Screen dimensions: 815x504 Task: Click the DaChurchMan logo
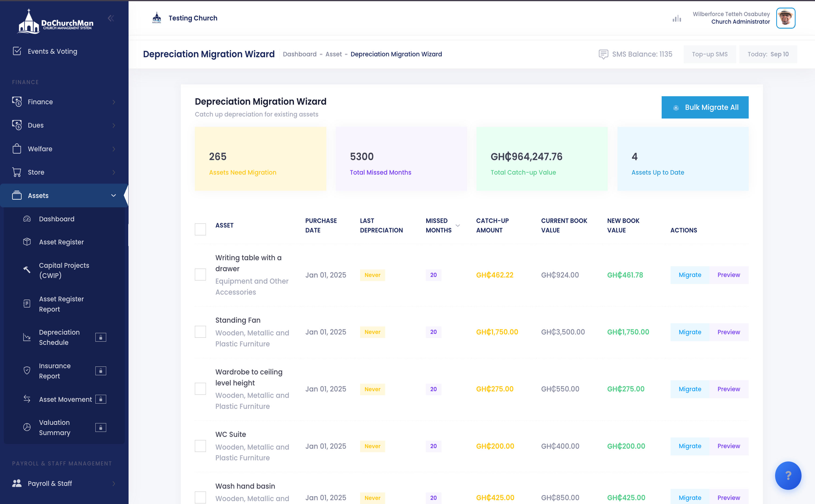point(55,22)
